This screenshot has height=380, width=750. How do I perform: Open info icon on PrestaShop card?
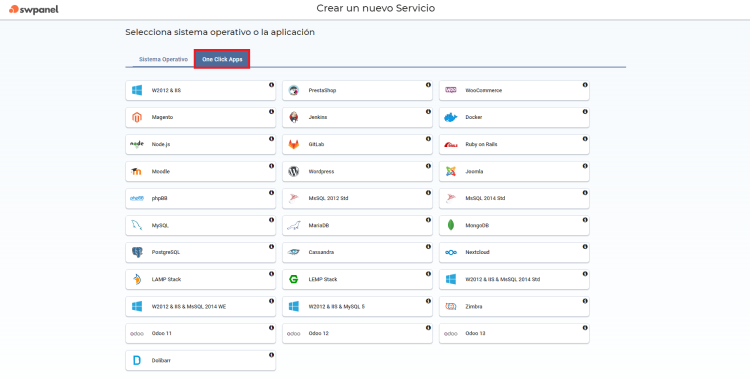pyautogui.click(x=428, y=85)
